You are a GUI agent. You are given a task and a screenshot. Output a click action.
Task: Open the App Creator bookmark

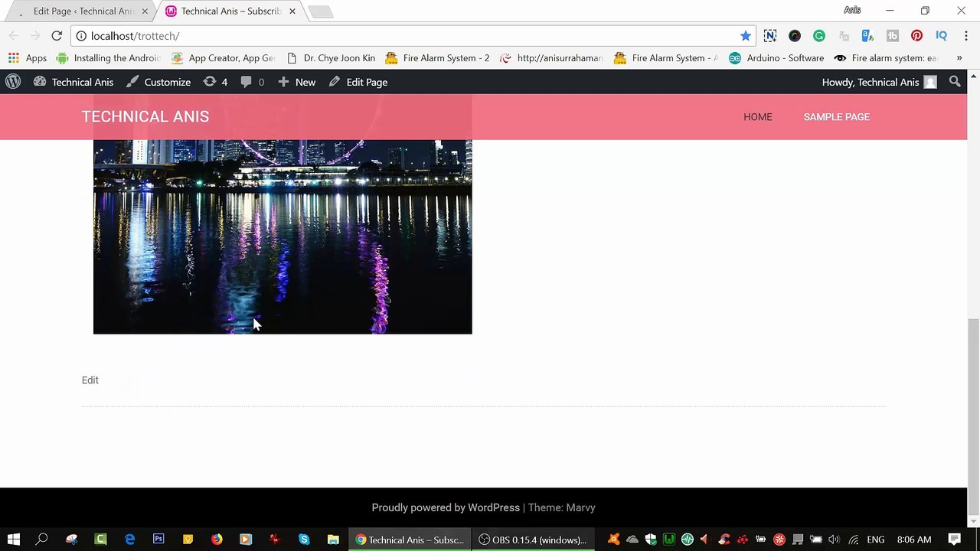click(x=223, y=58)
